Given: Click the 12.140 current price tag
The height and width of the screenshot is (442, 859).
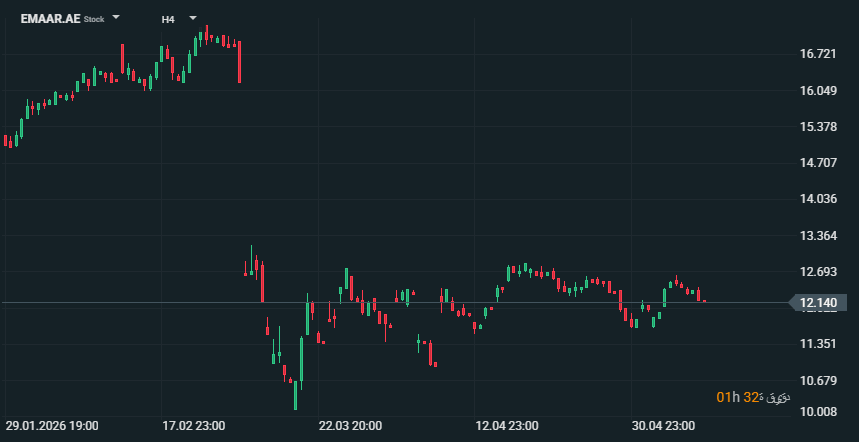Looking at the screenshot, I should pos(818,303).
